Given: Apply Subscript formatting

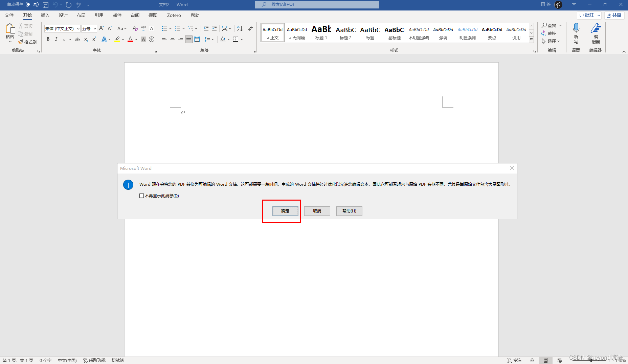Looking at the screenshot, I should (86, 39).
